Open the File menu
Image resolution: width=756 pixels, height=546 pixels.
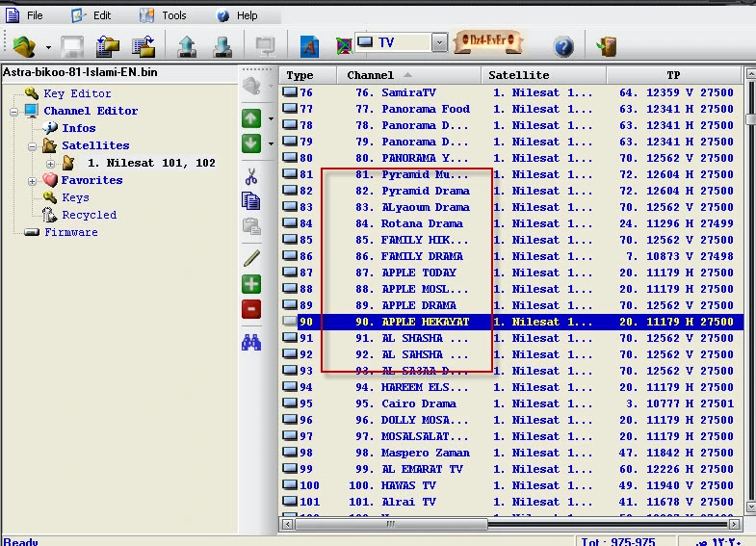pyautogui.click(x=24, y=15)
